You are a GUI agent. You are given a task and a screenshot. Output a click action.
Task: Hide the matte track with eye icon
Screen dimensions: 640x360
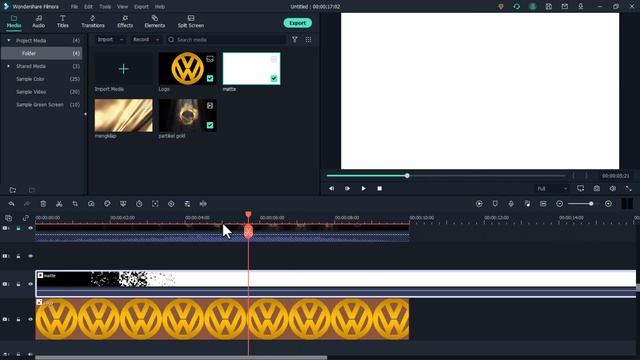[31, 284]
